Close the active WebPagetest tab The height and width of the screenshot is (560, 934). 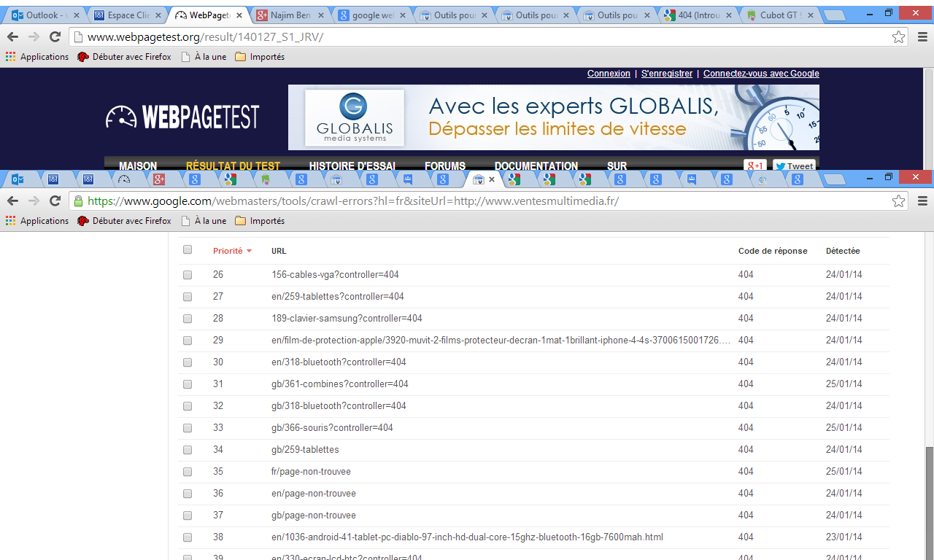[239, 15]
